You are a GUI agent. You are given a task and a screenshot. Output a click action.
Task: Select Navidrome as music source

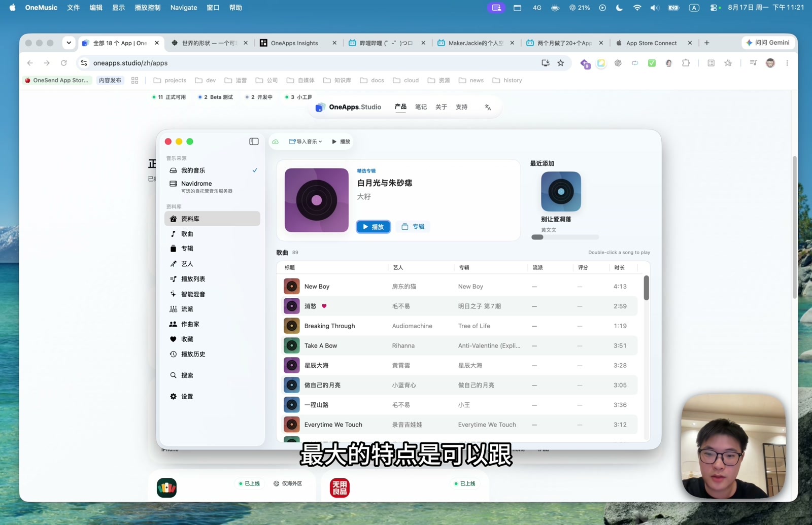coord(212,187)
